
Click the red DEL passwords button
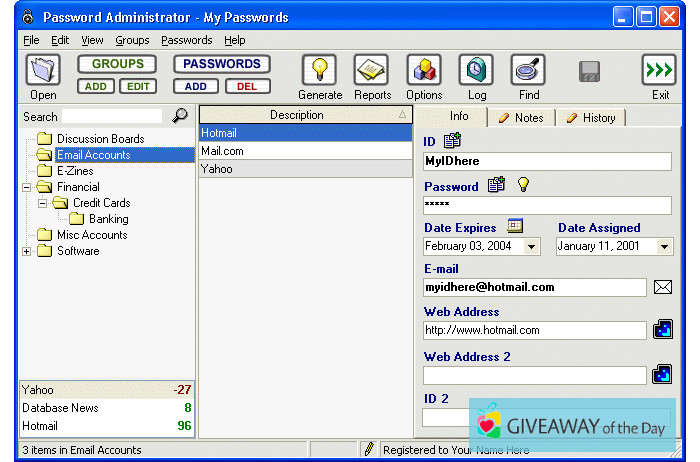(246, 86)
